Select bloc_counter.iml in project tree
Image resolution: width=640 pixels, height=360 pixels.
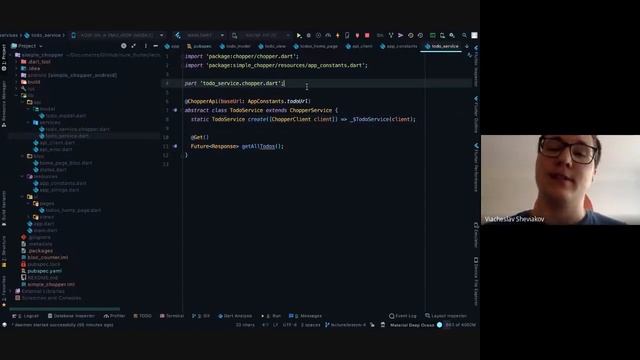tap(44, 258)
